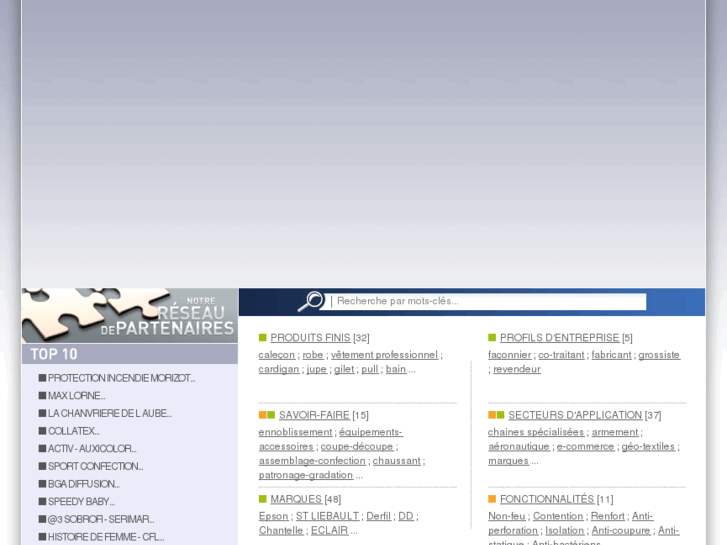
Task: Select the revendeur profile link
Action: 517,369
